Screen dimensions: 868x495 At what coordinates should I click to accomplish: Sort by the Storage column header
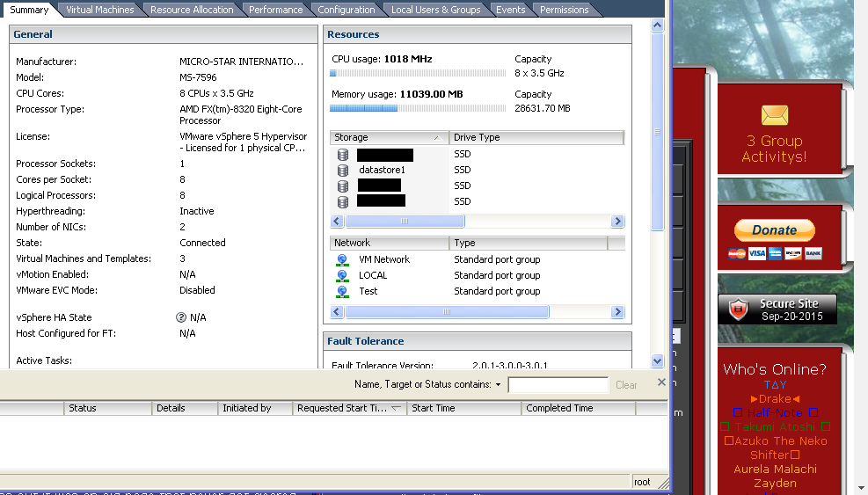(390, 137)
